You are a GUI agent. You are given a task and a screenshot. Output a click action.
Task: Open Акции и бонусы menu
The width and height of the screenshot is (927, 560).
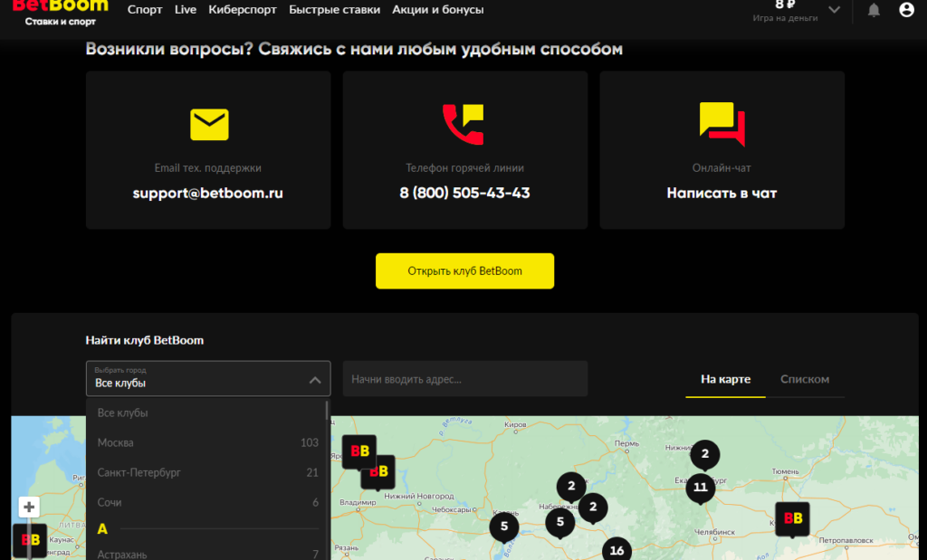[x=438, y=9]
